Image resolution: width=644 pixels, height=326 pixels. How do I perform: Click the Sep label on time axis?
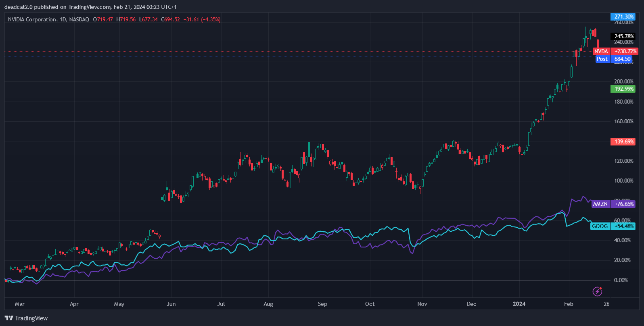click(322, 304)
